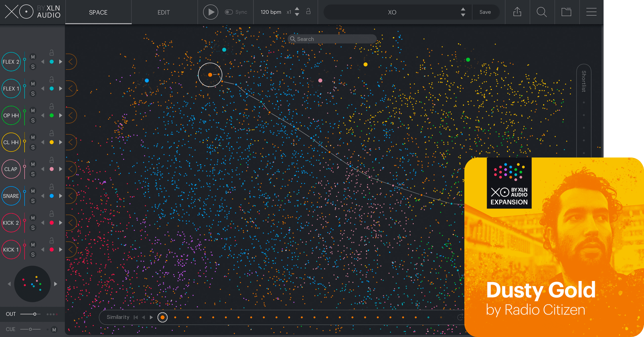Toggle the Sync switch
The height and width of the screenshot is (337, 644).
229,12
